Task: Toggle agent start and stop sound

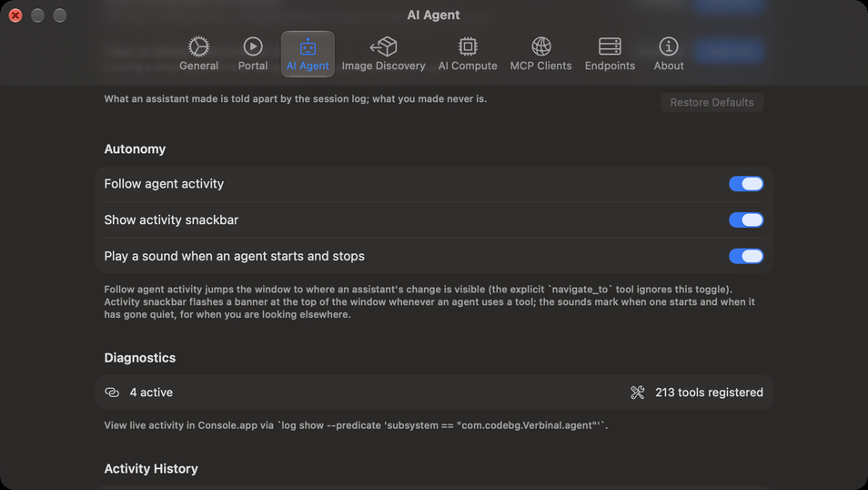Action: point(746,256)
